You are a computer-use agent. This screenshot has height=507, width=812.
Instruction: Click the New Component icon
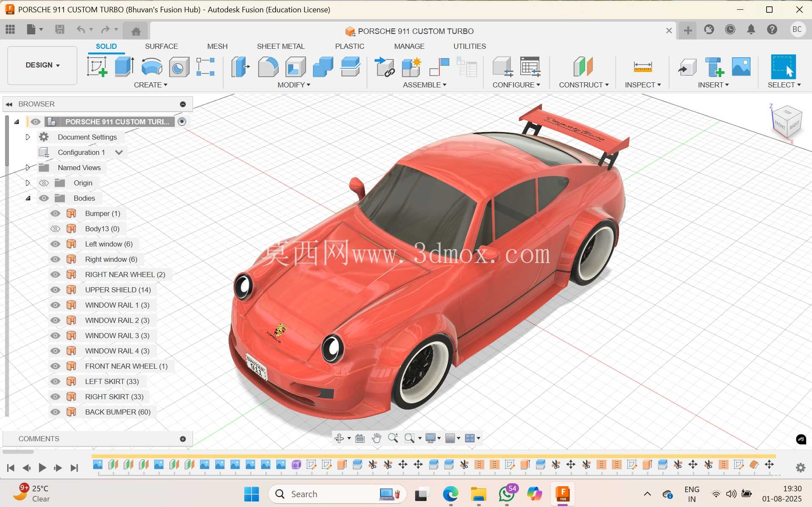coord(412,67)
